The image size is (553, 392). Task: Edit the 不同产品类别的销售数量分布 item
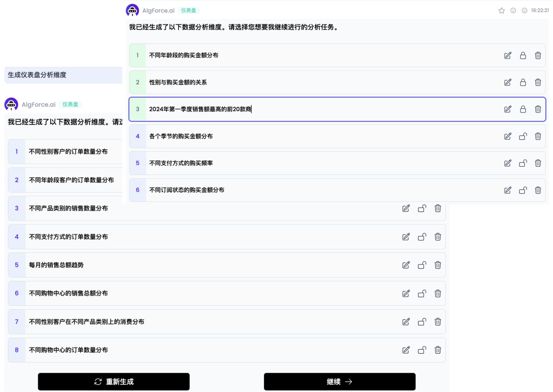(x=406, y=208)
